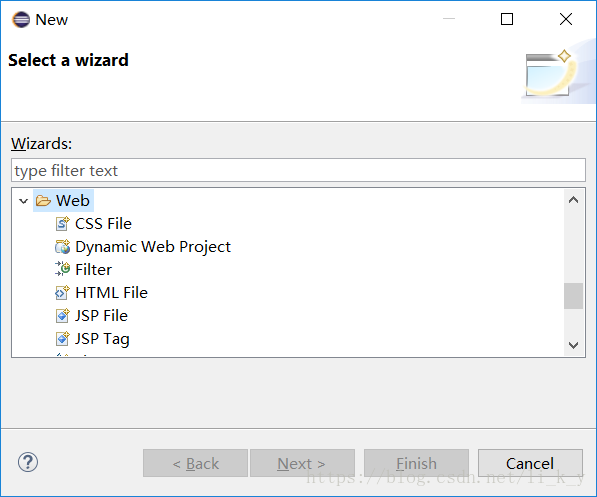Collapse the Web tree node
This screenshot has height=497, width=597.
24,201
